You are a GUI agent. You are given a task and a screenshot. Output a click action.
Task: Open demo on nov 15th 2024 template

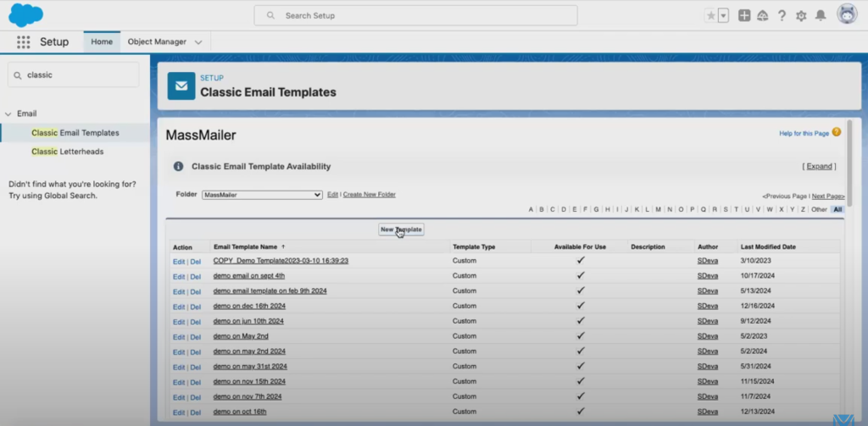click(250, 381)
